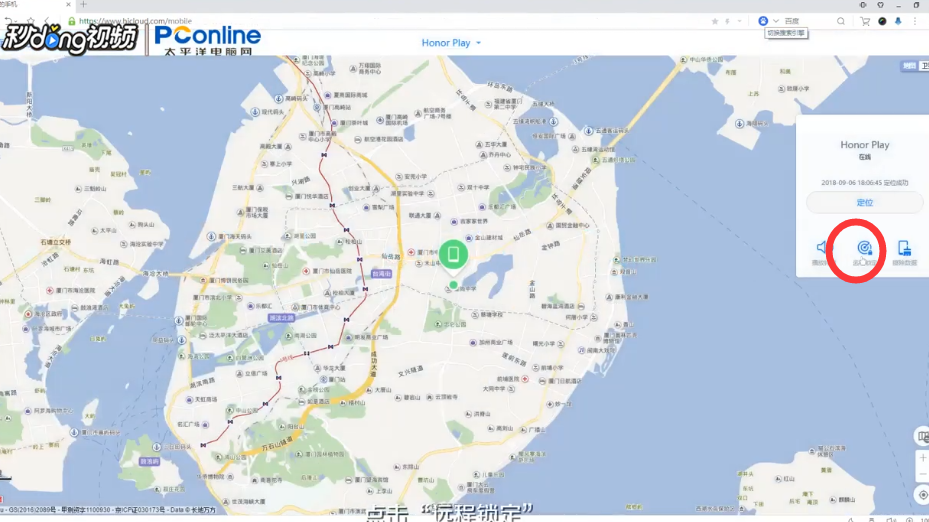929x522 pixels.
Task: Expand the arrow next to lightning icon
Action: pos(739,21)
